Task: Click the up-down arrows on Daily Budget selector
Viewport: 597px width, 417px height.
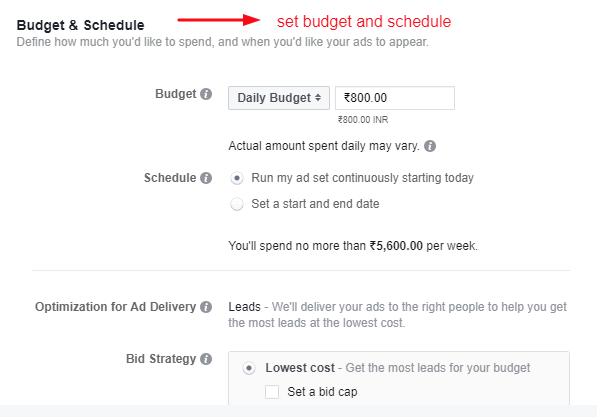Action: 318,98
